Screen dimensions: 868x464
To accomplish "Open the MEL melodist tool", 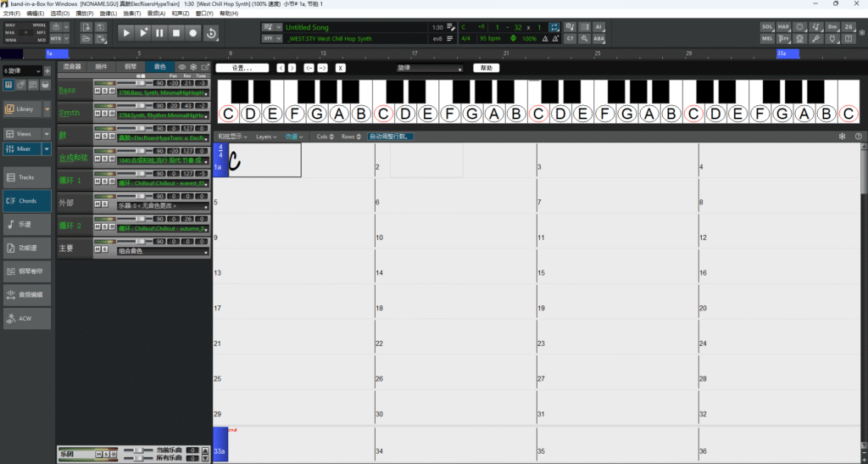I will 768,39.
